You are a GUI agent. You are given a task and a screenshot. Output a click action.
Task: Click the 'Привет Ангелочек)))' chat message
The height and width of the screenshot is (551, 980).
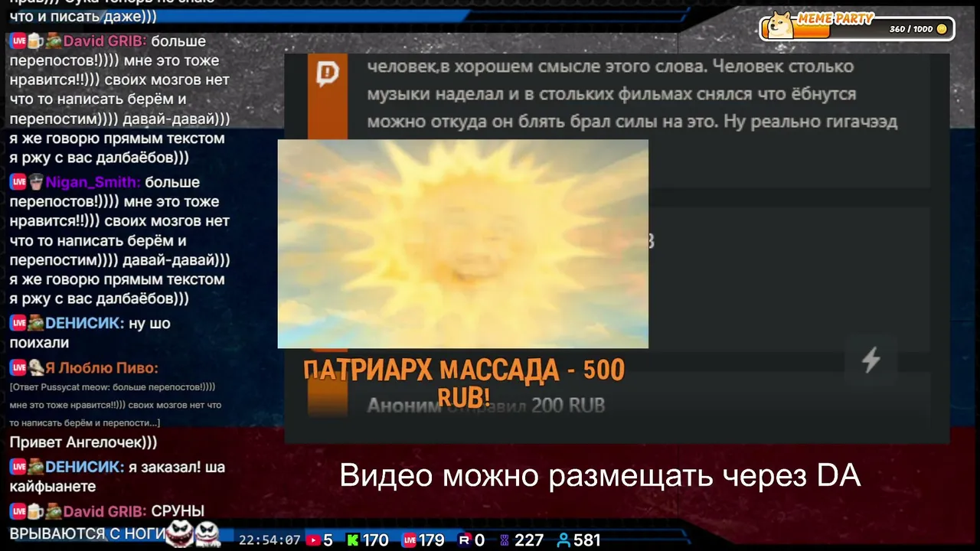pos(83,442)
